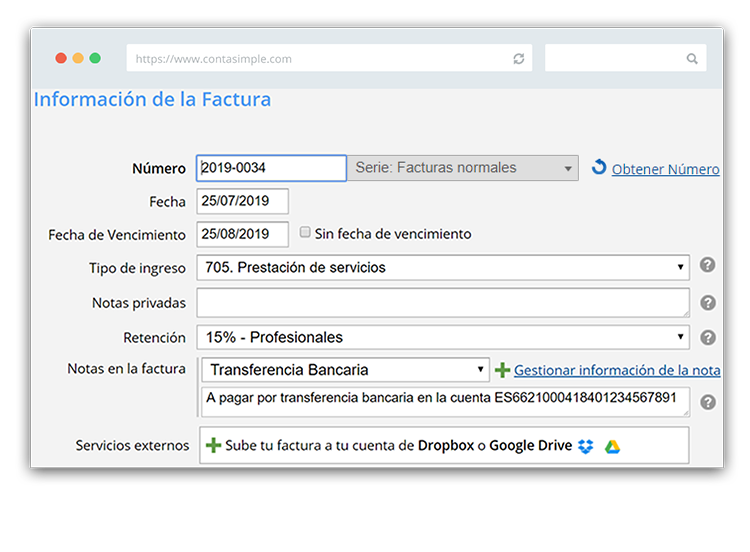Viewport: 750px width, 552px height.
Task: Enable Sin fecha de vencimiento checkbox
Action: click(305, 232)
